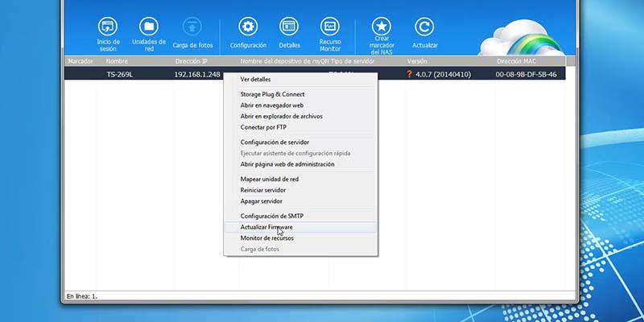Choose Apagar servidor

click(261, 201)
